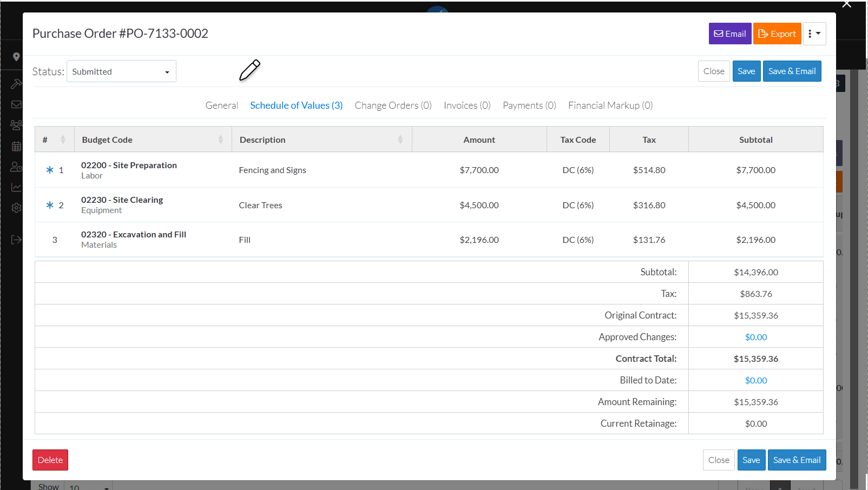The image size is (868, 490).
Task: Sort by Description column arrows
Action: (400, 140)
